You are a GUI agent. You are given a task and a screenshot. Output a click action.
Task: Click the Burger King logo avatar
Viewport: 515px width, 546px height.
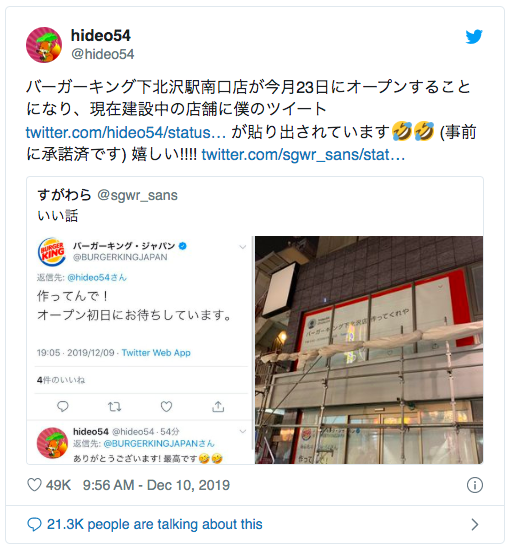pos(52,252)
